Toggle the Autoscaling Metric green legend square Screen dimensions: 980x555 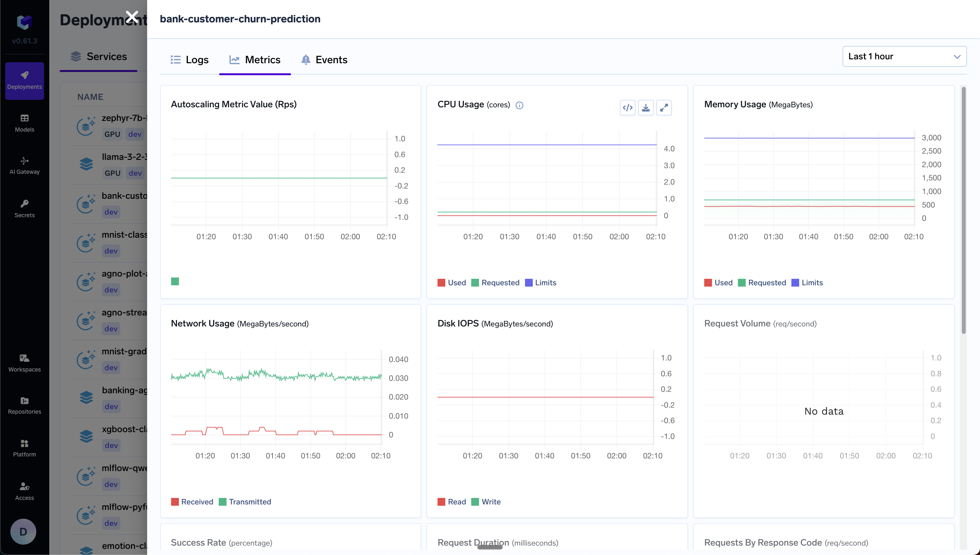tap(175, 281)
